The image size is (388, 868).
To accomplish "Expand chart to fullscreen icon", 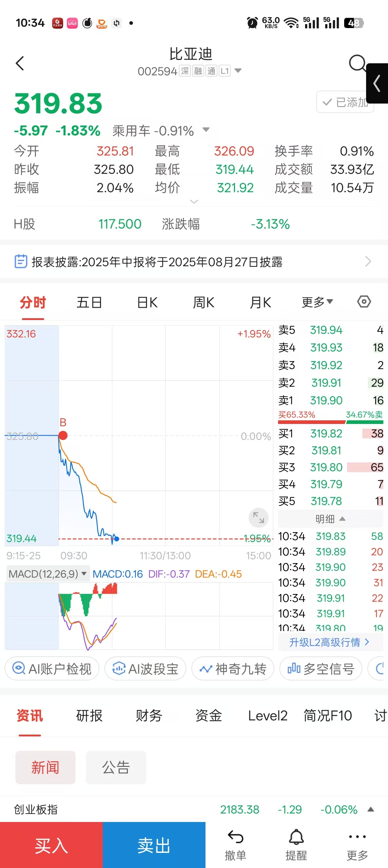I will point(259,517).
